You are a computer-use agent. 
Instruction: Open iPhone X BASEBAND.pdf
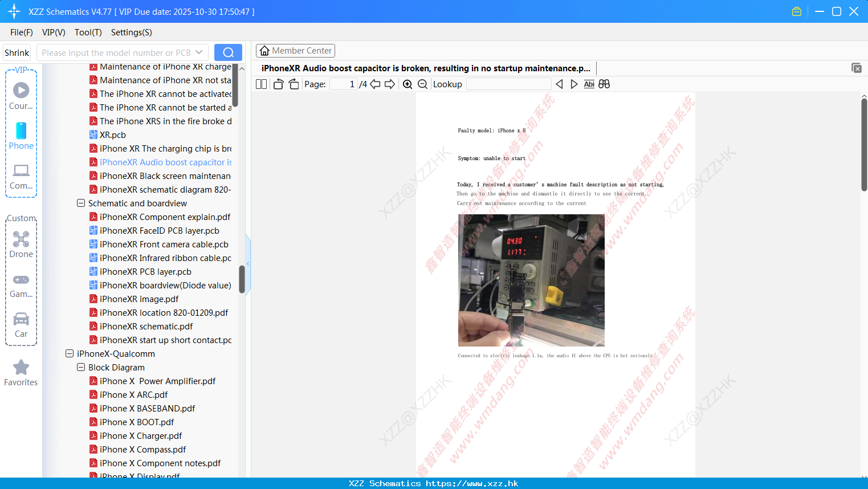point(148,408)
